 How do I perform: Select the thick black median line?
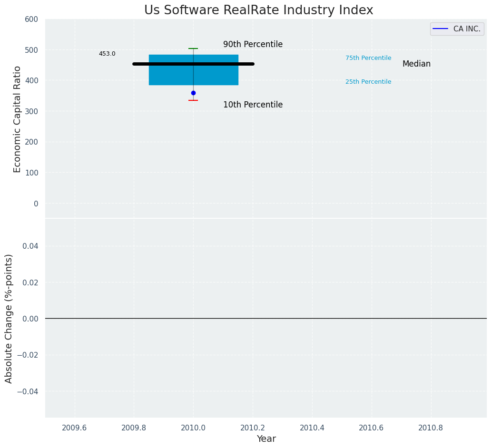point(143,64)
